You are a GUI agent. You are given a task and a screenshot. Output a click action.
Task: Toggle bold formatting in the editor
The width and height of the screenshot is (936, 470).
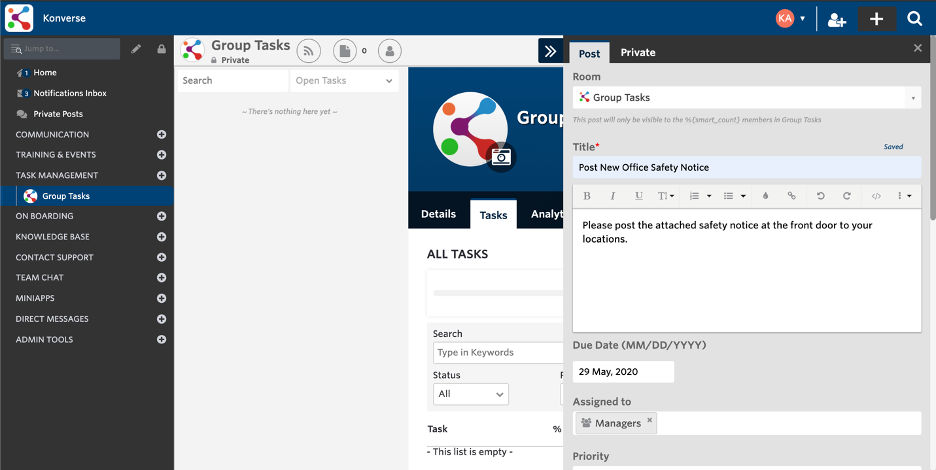[587, 196]
